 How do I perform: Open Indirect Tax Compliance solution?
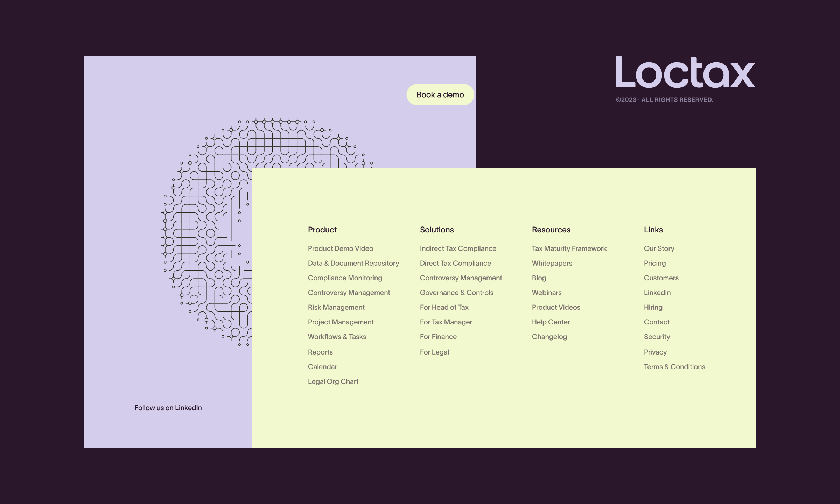pos(458,248)
